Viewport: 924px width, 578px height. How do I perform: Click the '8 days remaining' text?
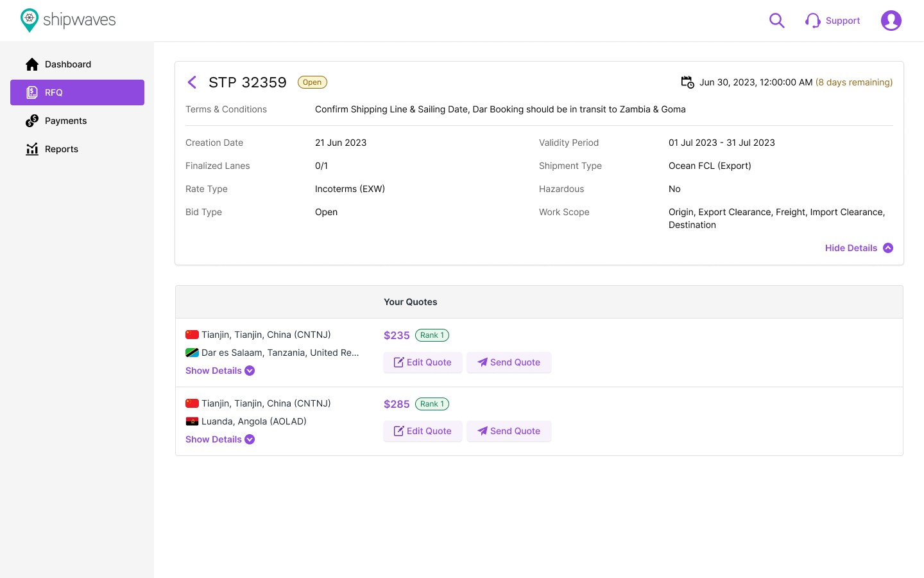[854, 82]
